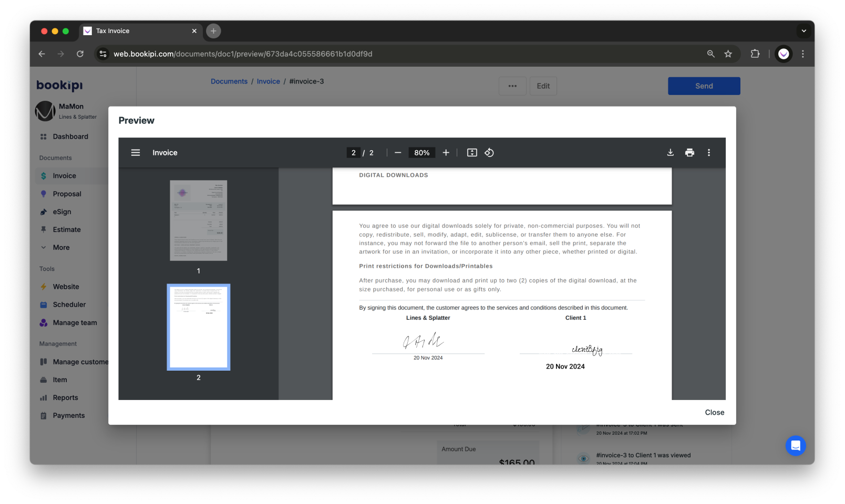
Task: Print the invoice from the preview toolbar
Action: click(x=689, y=152)
